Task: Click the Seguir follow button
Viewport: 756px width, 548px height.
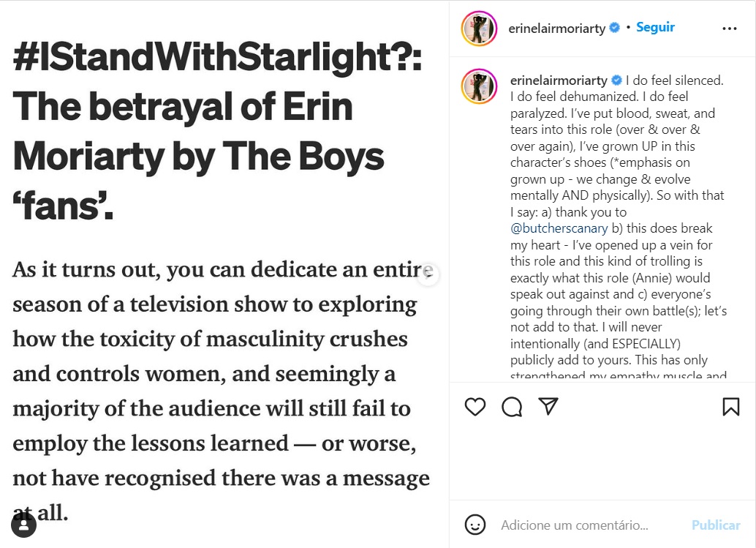Action: 655,28
